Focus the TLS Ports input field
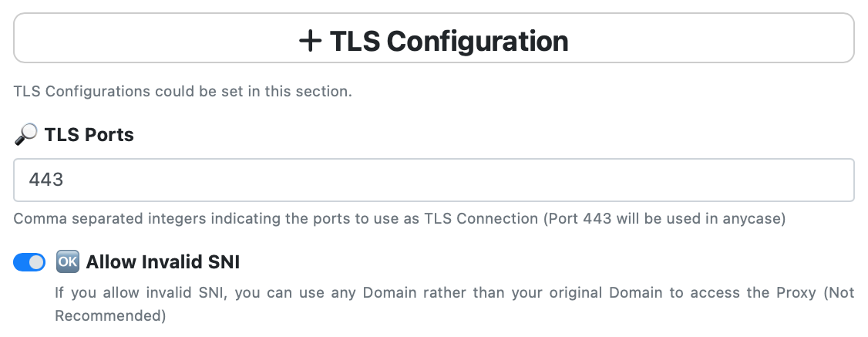 [x=434, y=180]
